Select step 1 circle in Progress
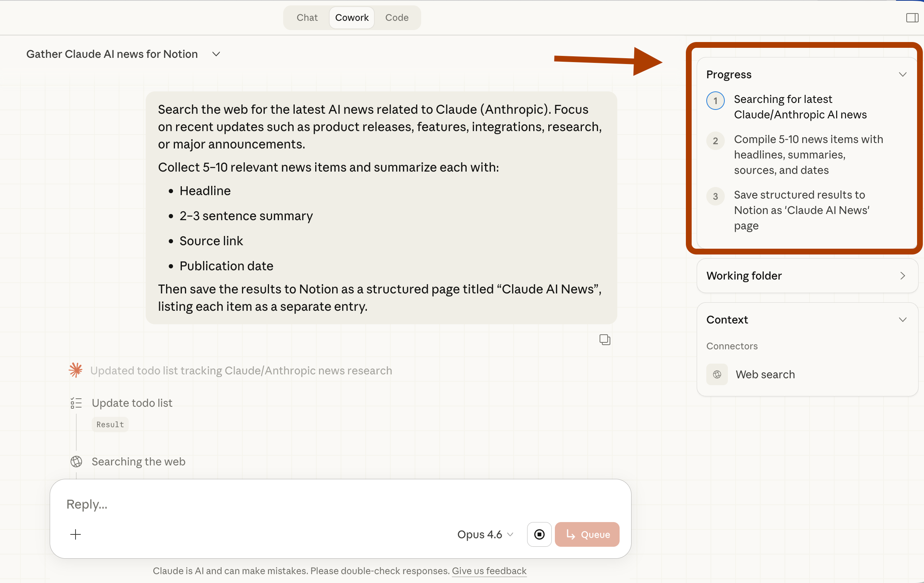This screenshot has height=583, width=924. click(715, 101)
